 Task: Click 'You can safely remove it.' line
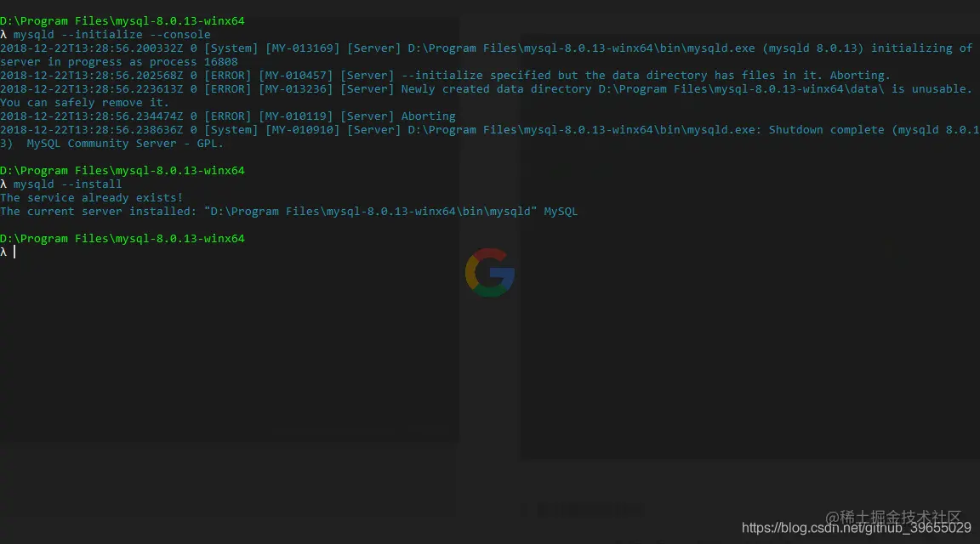tap(84, 103)
